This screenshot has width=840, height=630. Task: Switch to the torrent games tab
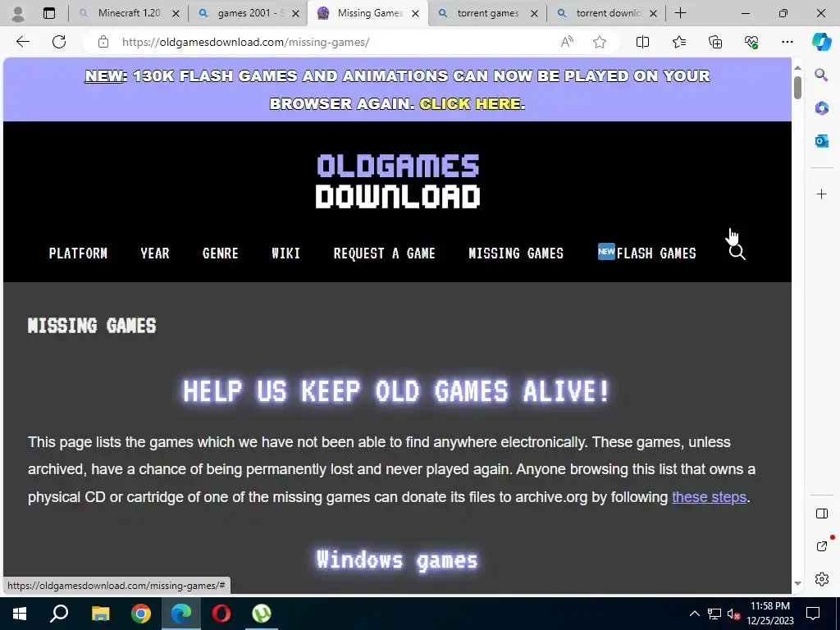(487, 13)
